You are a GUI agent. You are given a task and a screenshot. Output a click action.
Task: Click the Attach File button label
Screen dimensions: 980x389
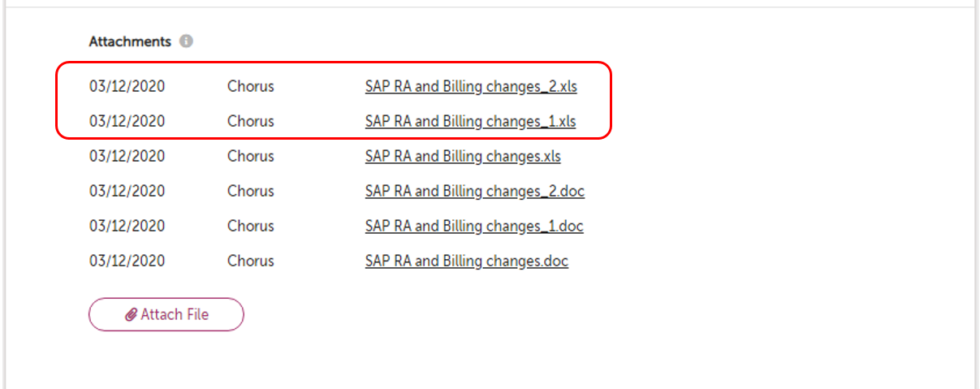[x=175, y=314]
